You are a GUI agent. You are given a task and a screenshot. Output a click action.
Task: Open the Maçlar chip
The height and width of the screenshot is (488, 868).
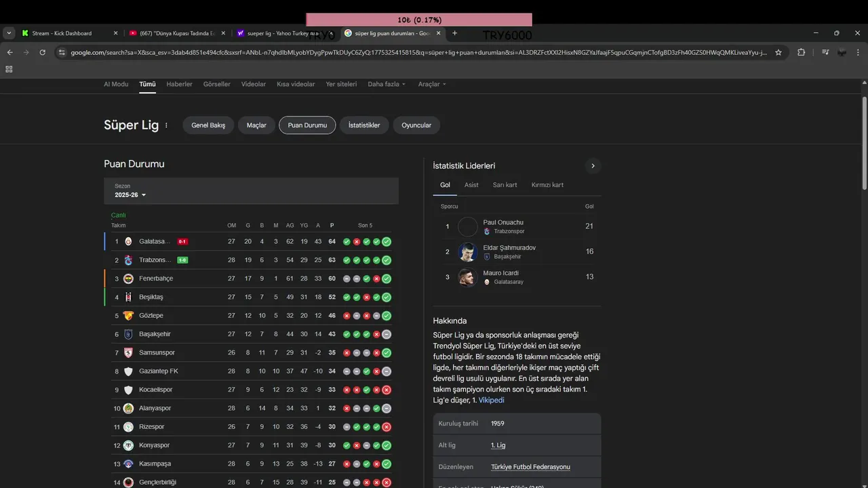(256, 125)
